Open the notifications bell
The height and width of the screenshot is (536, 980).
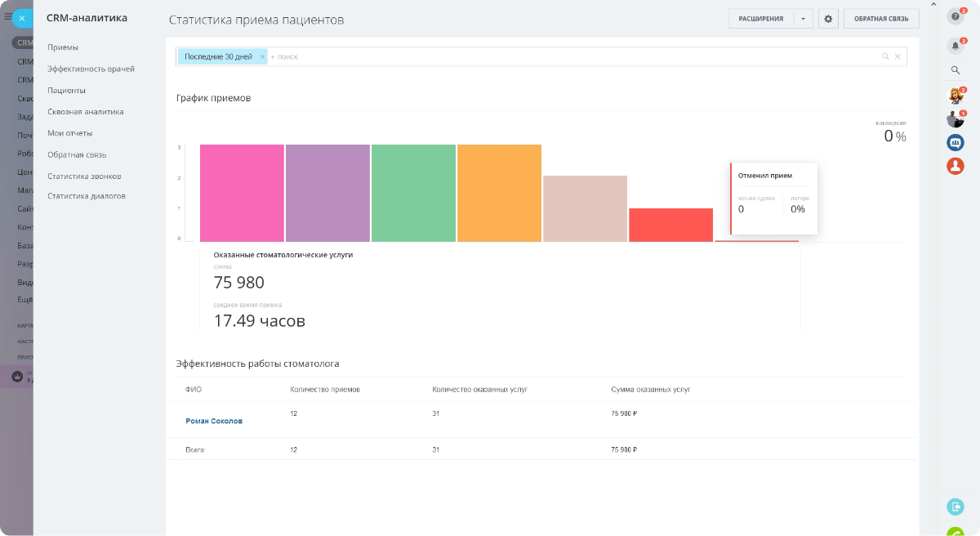click(955, 46)
